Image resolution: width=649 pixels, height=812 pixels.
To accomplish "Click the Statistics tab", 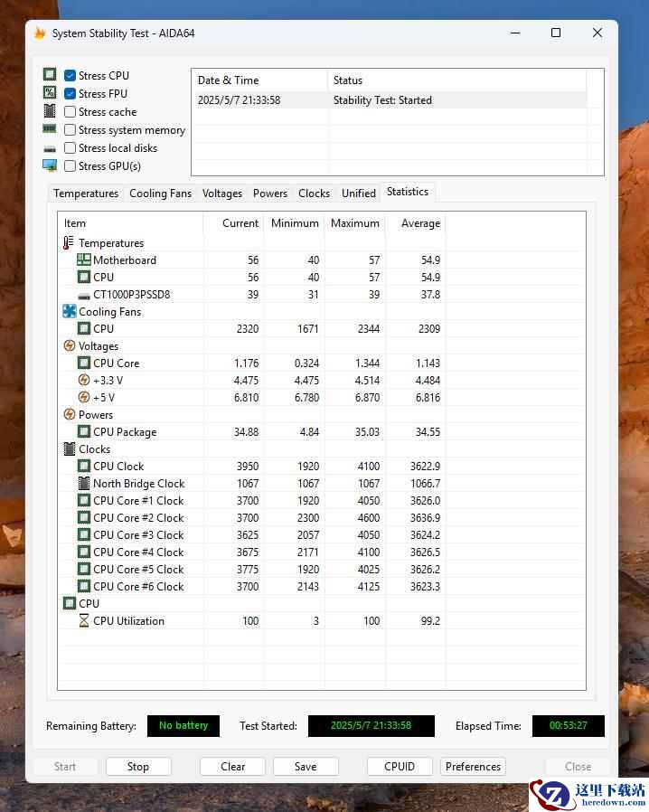I will coord(408,192).
